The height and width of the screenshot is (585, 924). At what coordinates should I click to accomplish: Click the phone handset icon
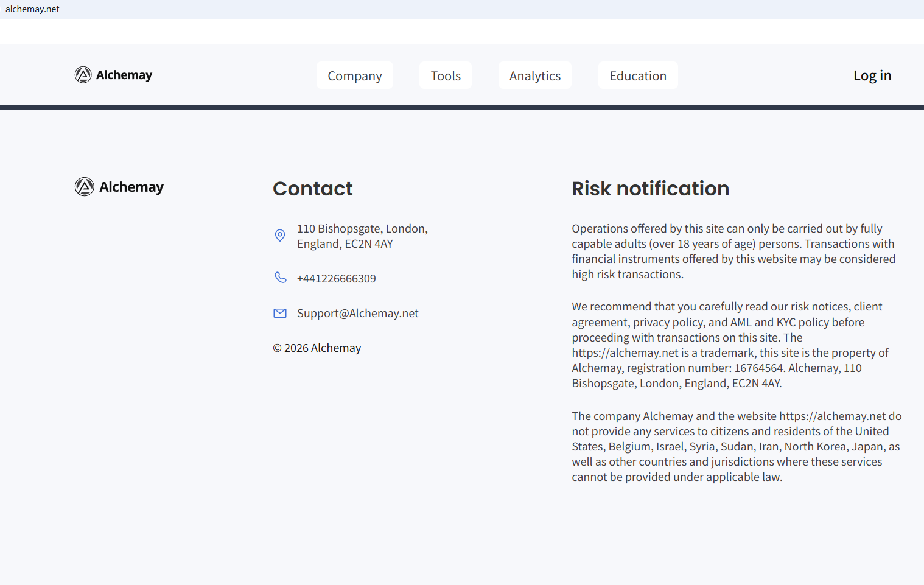[280, 278]
